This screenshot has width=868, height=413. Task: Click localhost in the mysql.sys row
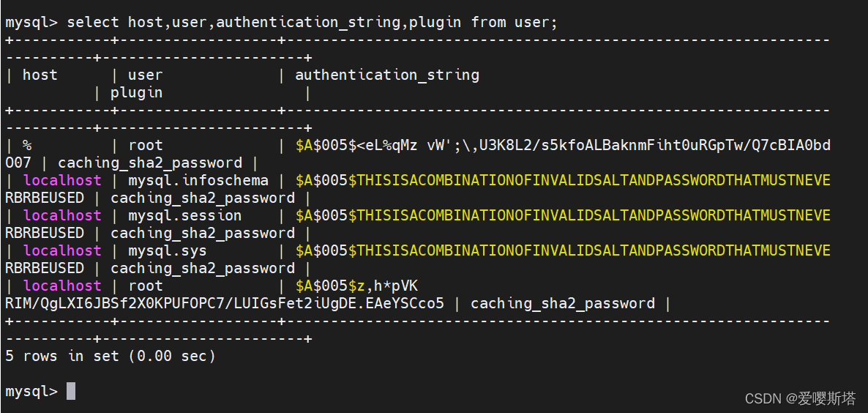point(62,250)
